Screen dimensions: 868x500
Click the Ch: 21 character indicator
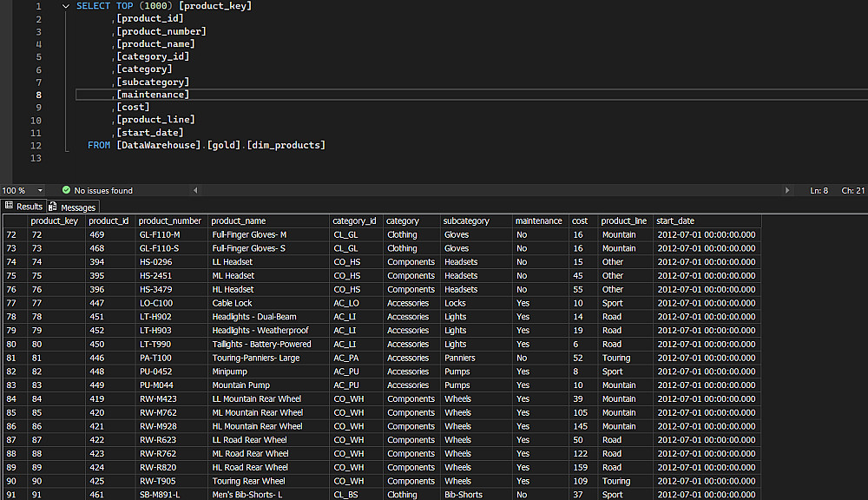pos(852,190)
